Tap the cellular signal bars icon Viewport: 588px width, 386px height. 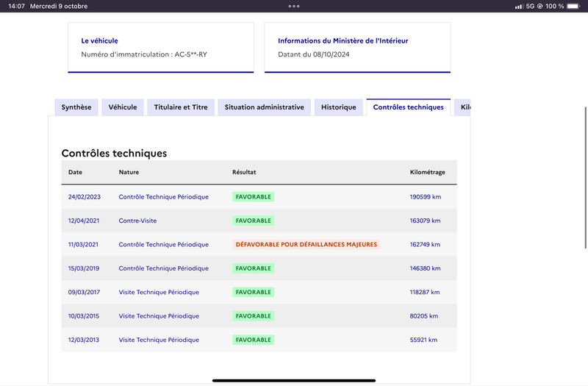519,7
